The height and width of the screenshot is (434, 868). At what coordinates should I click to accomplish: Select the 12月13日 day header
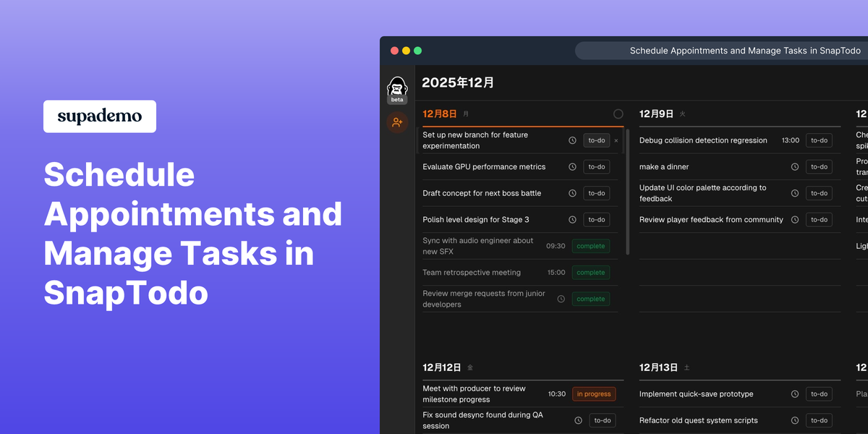click(x=658, y=367)
